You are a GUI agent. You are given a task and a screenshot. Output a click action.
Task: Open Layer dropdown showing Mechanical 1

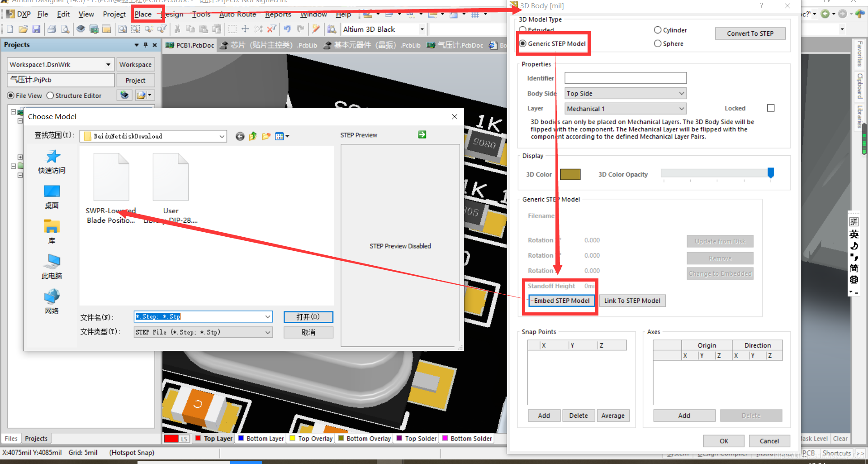pyautogui.click(x=626, y=109)
